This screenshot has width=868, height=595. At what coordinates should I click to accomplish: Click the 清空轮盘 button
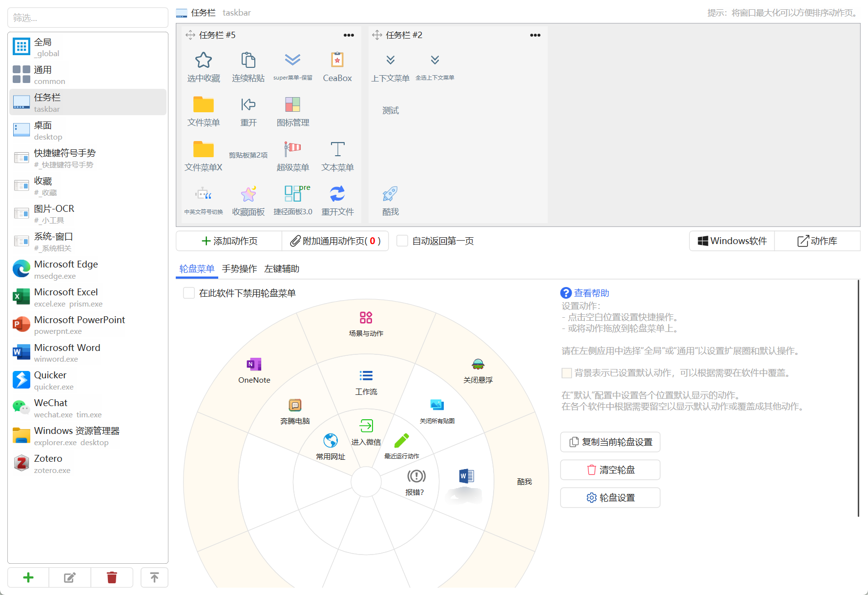click(x=610, y=470)
